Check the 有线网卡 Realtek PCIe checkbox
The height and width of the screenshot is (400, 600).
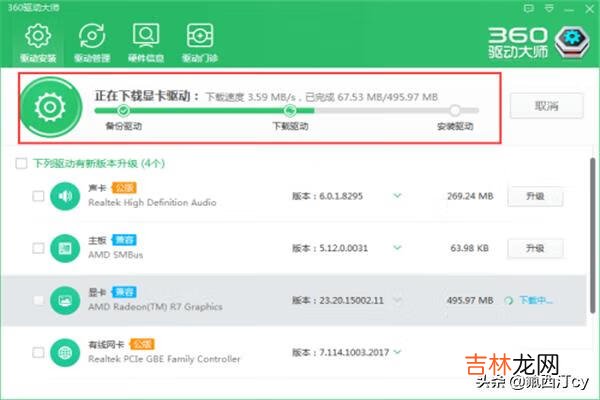tap(38, 353)
